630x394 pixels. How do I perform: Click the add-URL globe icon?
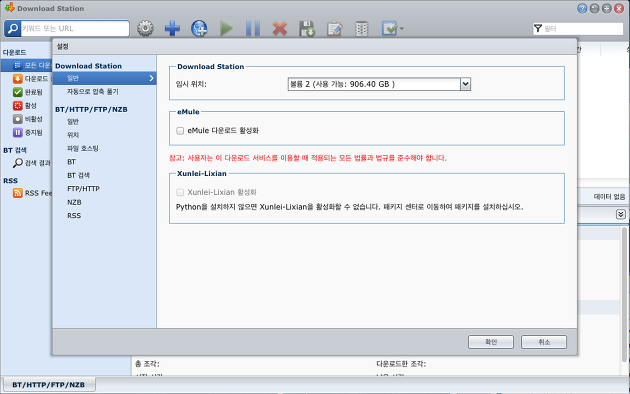tap(199, 29)
